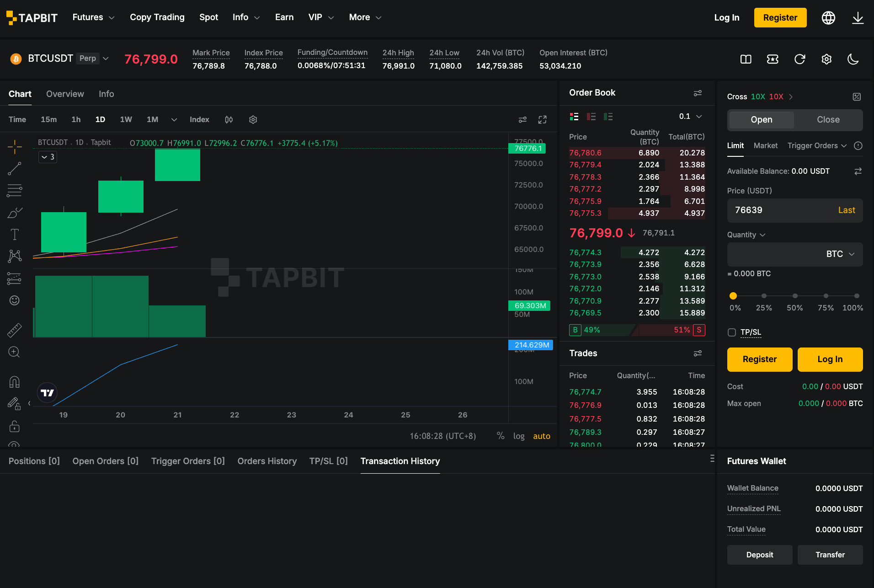Viewport: 874px width, 588px height.
Task: Enable the TP/SL checkbox
Action: click(x=732, y=332)
